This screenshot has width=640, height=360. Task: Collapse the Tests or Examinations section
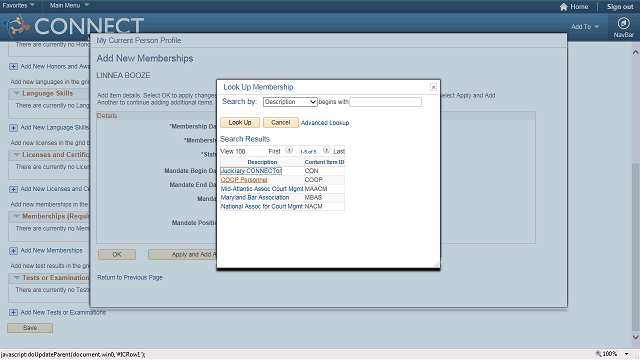(17, 278)
